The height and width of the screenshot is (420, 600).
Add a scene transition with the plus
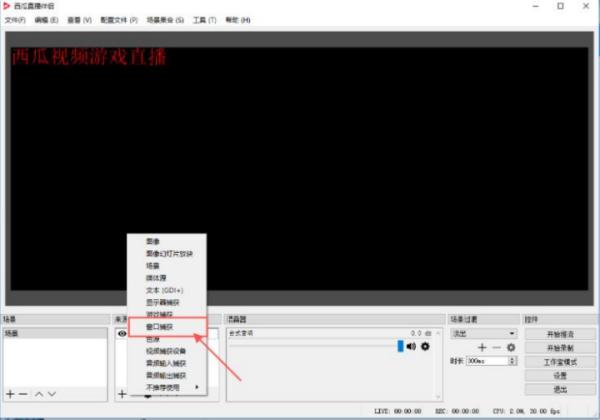[x=482, y=347]
